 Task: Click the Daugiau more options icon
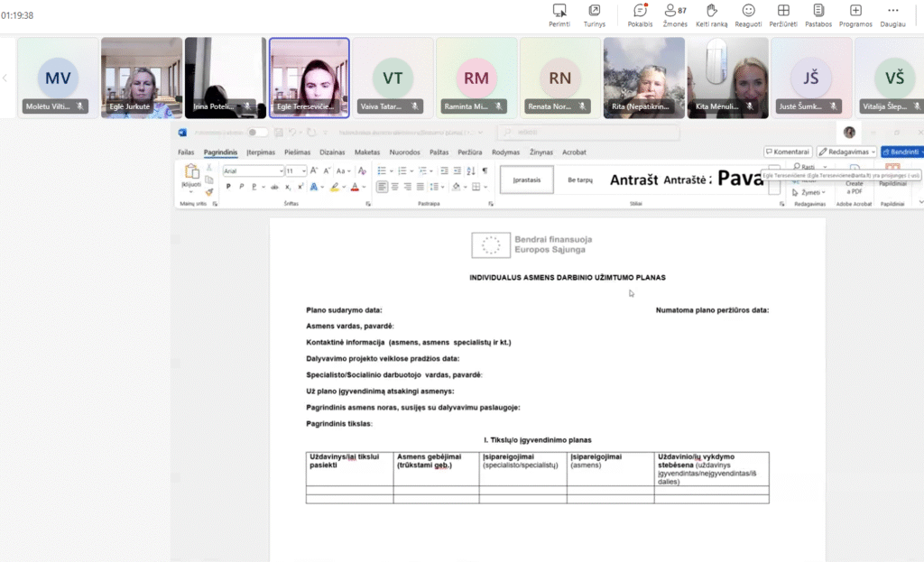[893, 11]
